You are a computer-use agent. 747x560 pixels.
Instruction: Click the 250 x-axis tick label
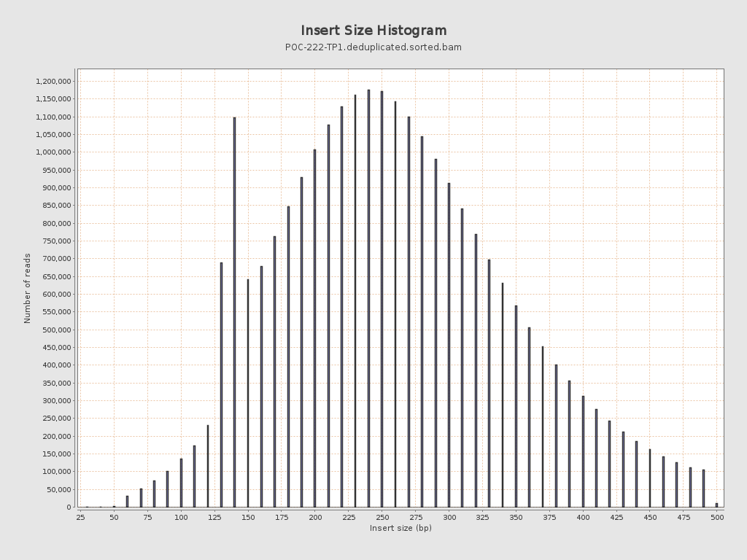382,517
